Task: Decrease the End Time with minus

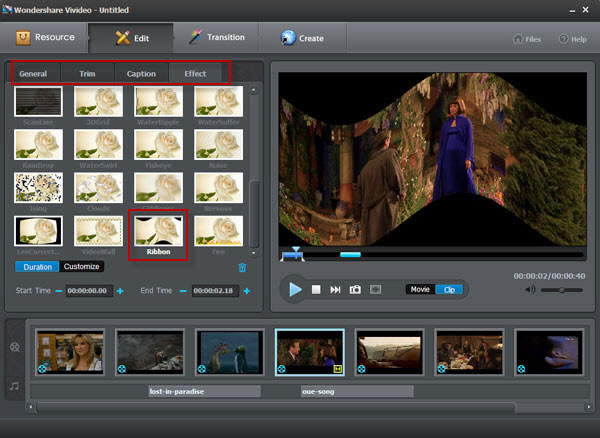Action: [x=183, y=291]
